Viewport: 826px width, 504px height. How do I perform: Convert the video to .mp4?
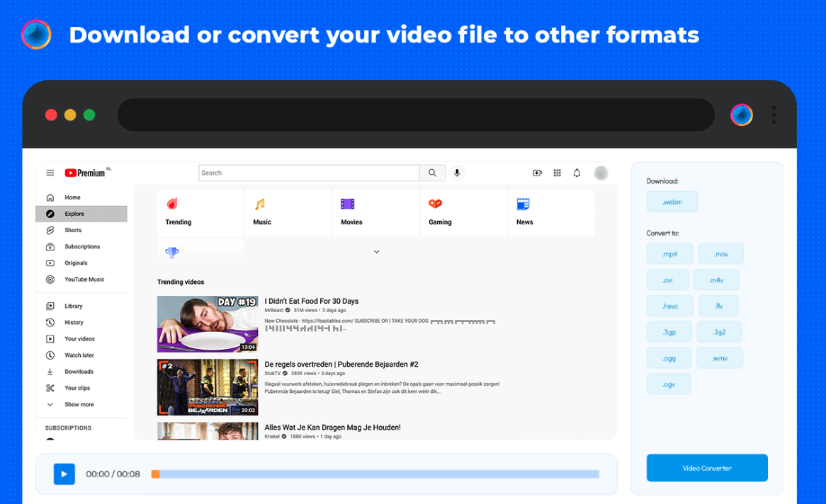pyautogui.click(x=669, y=254)
